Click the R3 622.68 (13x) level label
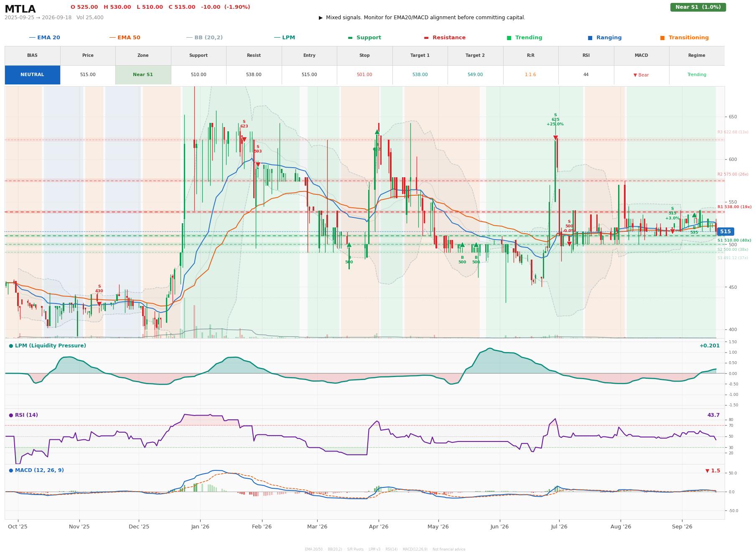 (733, 132)
